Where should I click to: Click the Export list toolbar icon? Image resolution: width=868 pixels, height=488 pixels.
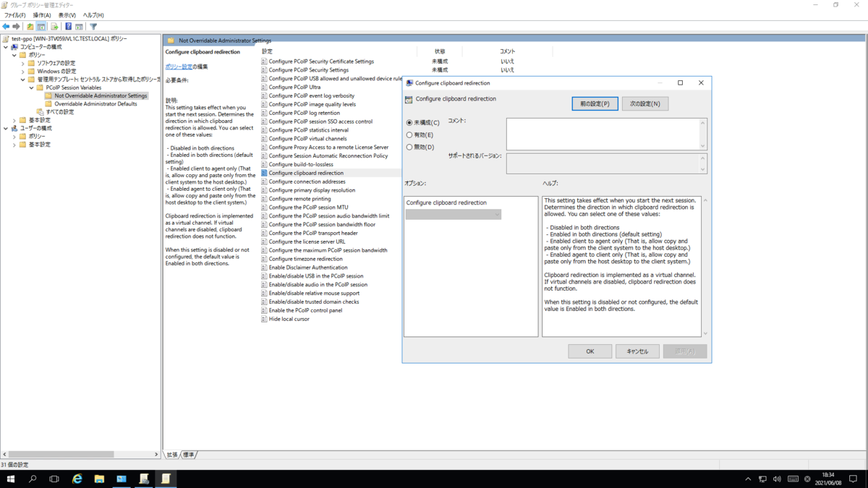[54, 27]
